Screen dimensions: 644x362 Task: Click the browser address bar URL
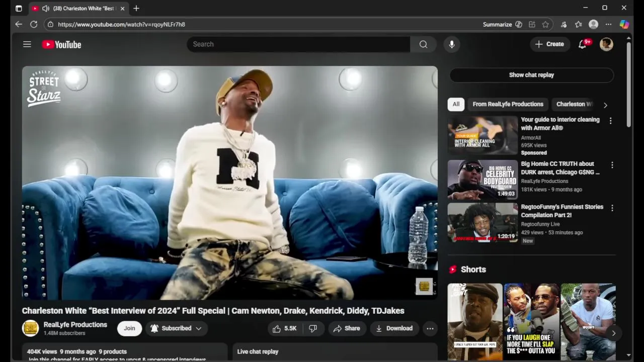pos(121,24)
